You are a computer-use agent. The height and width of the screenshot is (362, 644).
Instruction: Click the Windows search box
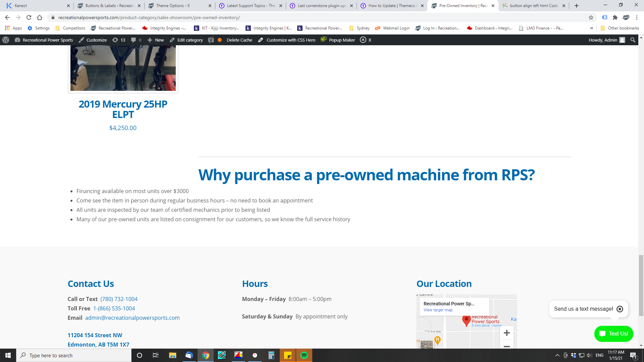pyautogui.click(x=74, y=355)
